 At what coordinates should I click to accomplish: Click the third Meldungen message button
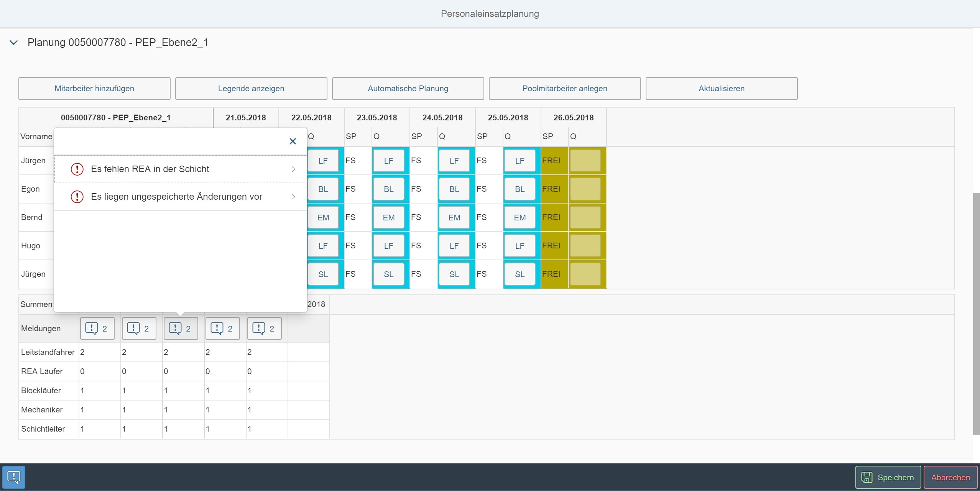[181, 328]
